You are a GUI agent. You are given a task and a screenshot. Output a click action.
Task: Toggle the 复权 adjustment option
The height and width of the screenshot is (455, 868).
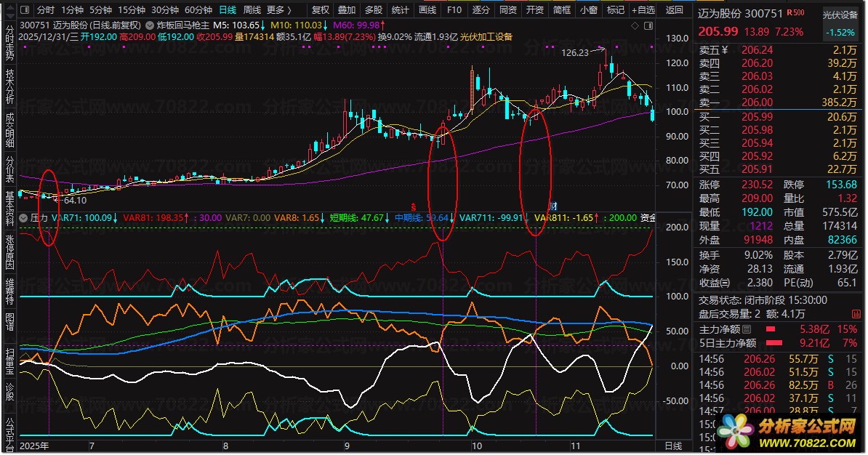pos(320,10)
